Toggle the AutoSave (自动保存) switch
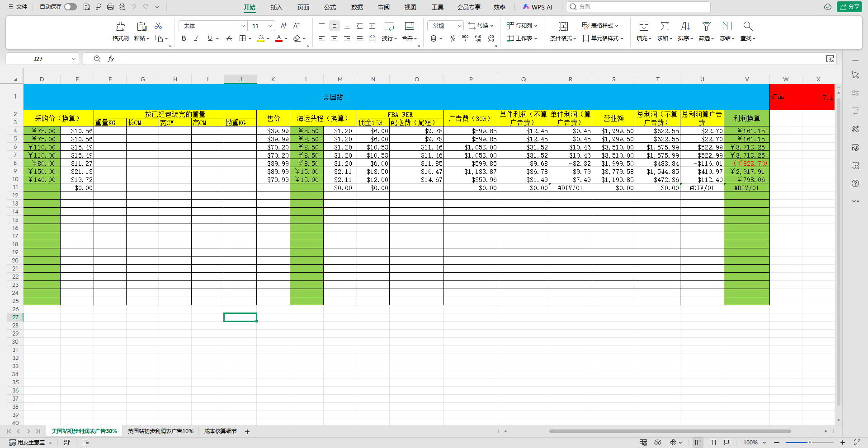This screenshot has width=868, height=448. point(70,7)
